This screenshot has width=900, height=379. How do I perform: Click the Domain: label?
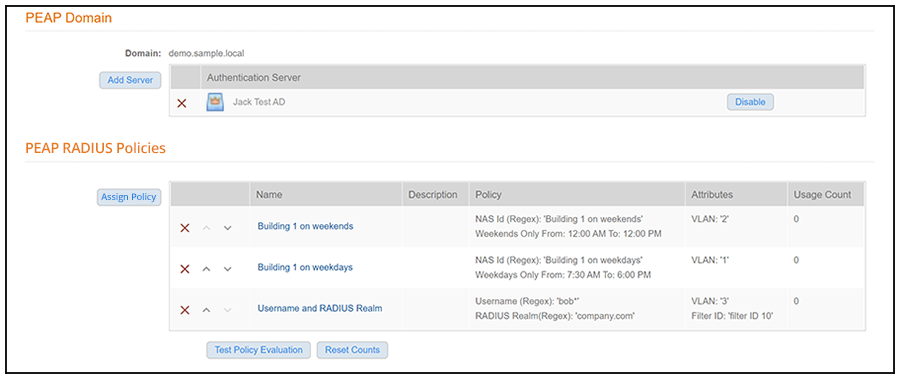(143, 53)
